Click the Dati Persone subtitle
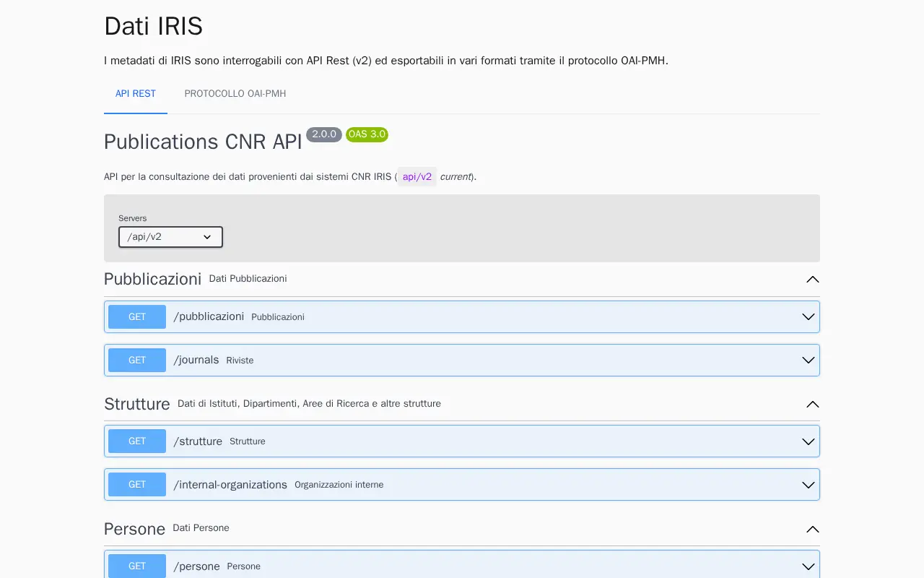 click(x=201, y=528)
